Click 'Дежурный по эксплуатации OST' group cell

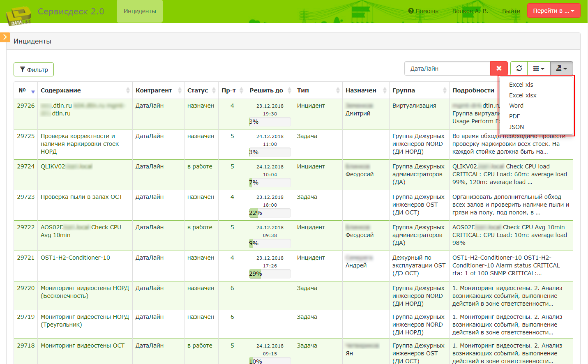419,265
